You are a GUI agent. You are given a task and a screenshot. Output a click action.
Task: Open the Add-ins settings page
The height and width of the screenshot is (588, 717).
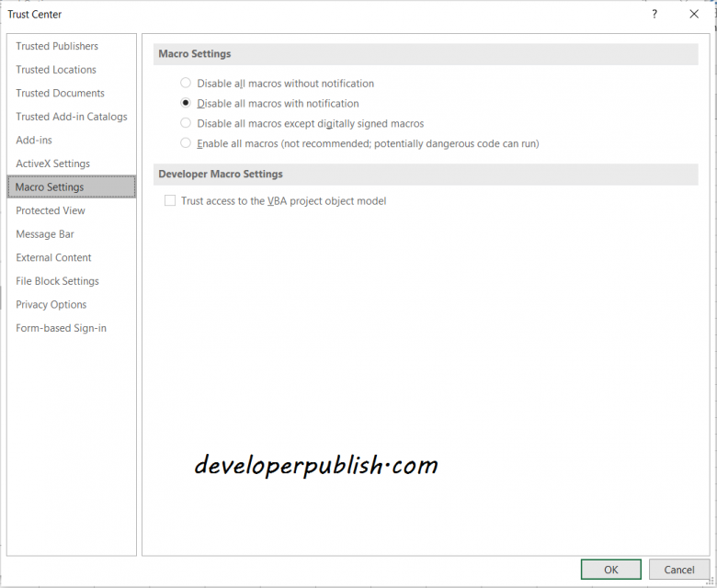34,140
